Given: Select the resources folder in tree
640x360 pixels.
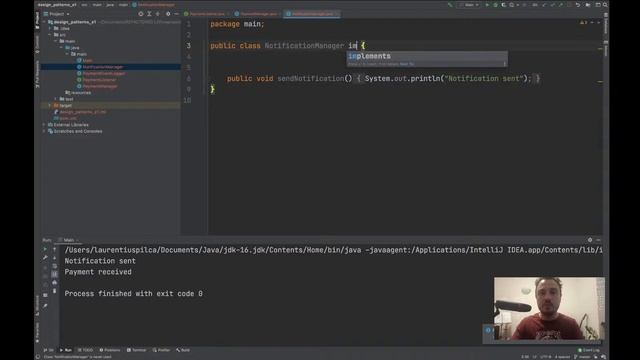Looking at the screenshot, I should (x=78, y=93).
